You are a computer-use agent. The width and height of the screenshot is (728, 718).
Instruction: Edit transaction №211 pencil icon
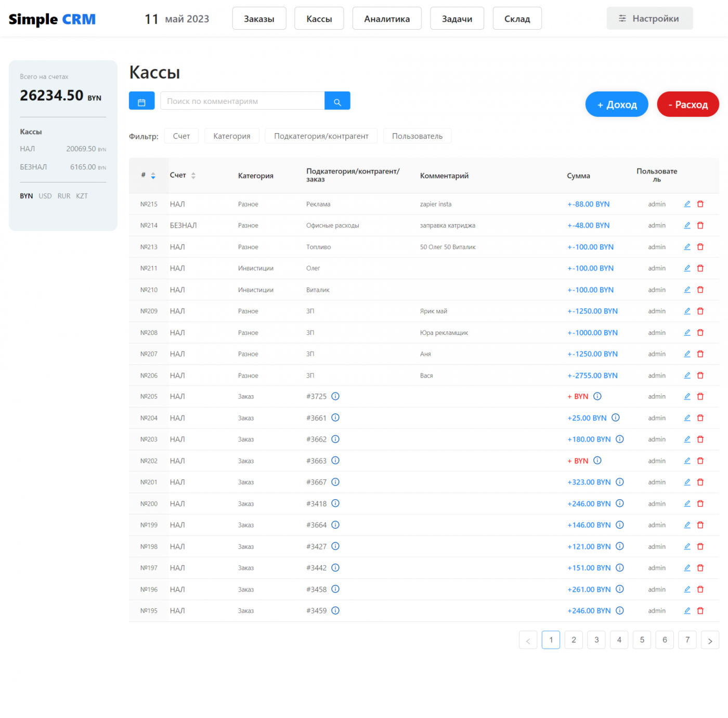(x=687, y=268)
